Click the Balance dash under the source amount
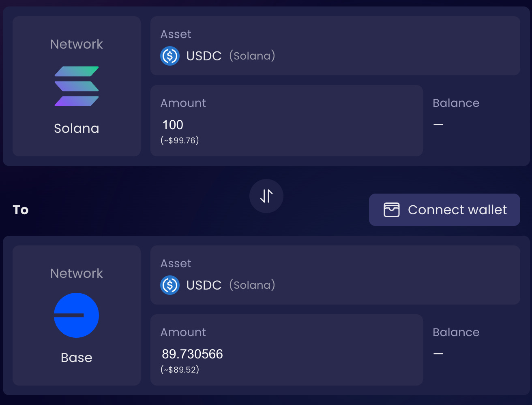 point(438,125)
